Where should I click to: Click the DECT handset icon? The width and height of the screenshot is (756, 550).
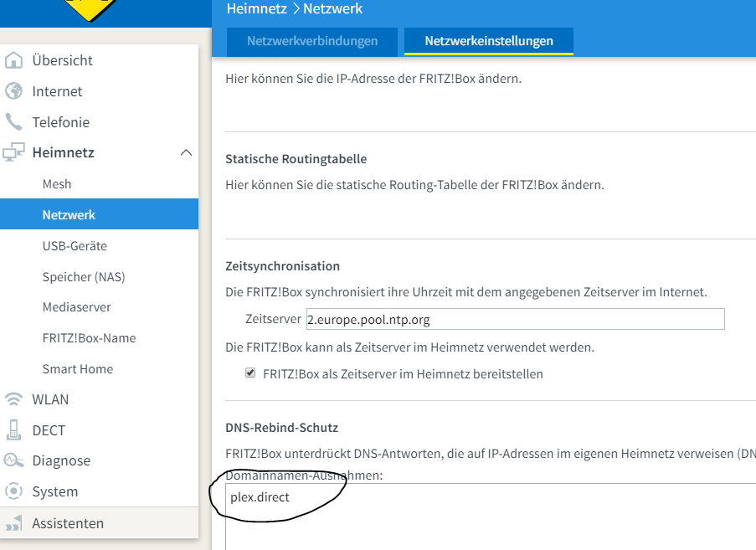click(x=13, y=430)
